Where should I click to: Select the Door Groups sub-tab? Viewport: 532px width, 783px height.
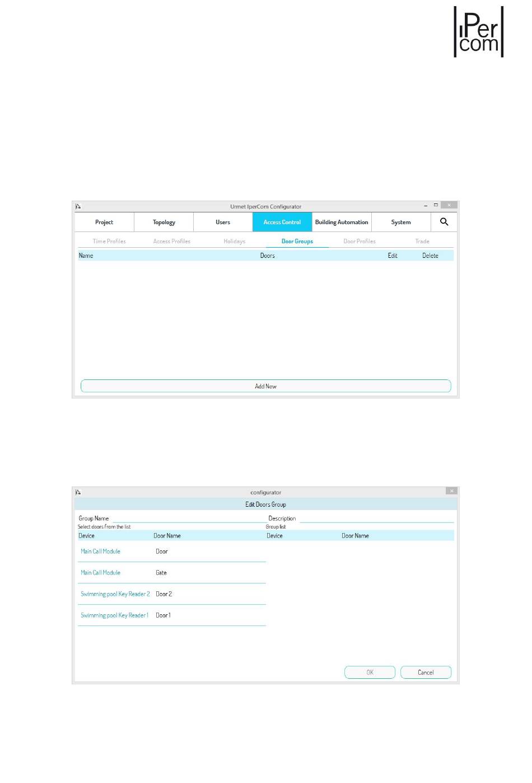pos(297,241)
